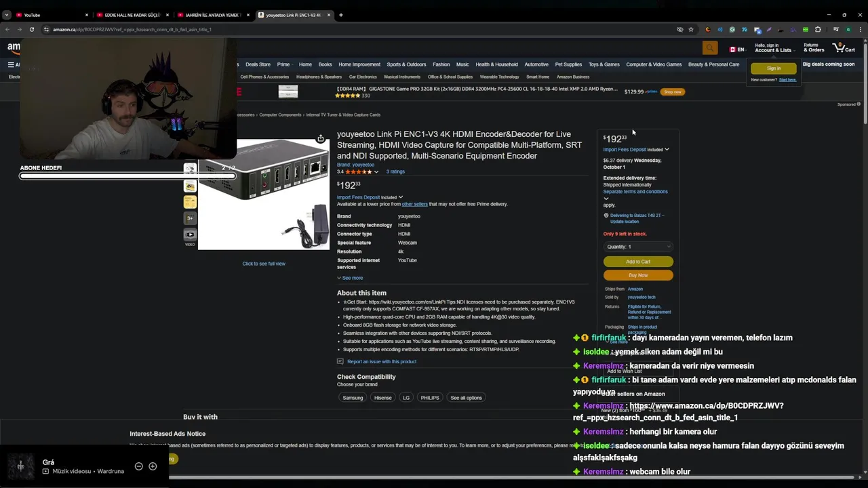Bookmark this page with the star icon
868x488 pixels.
[691, 29]
